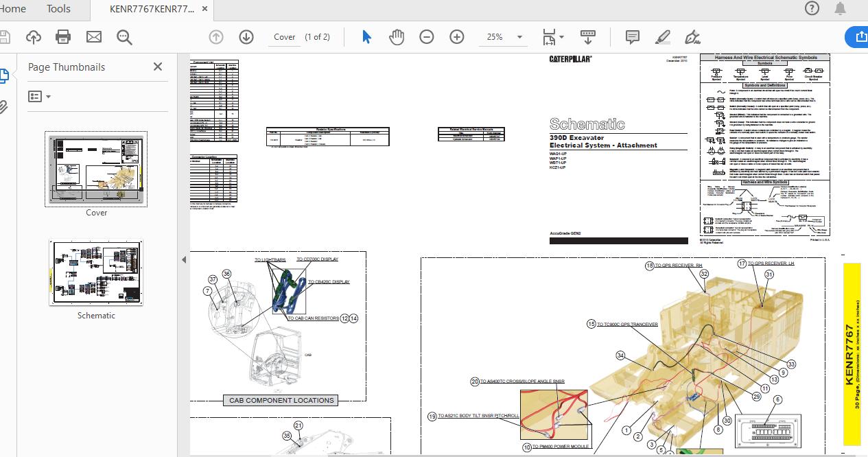The image size is (868, 457).
Task: Collapse the navigation pane with arrow
Action: (x=183, y=259)
